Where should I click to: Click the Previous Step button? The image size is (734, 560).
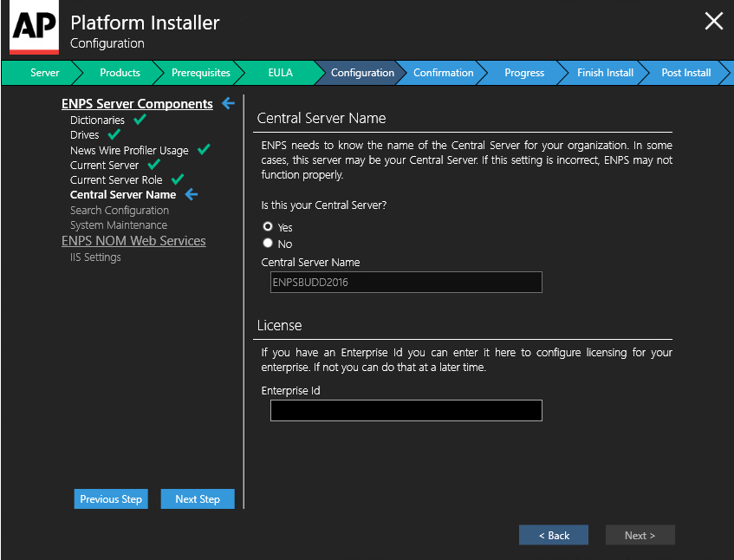(111, 498)
